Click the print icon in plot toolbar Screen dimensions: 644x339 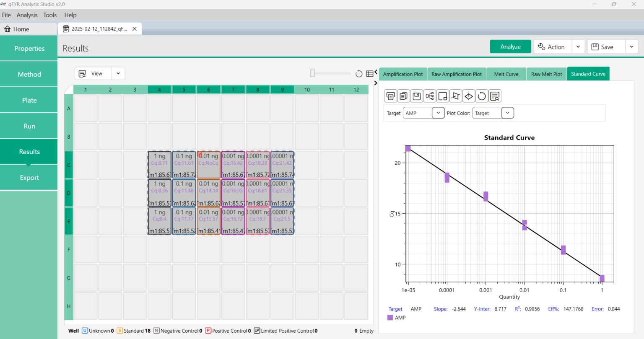pos(390,96)
